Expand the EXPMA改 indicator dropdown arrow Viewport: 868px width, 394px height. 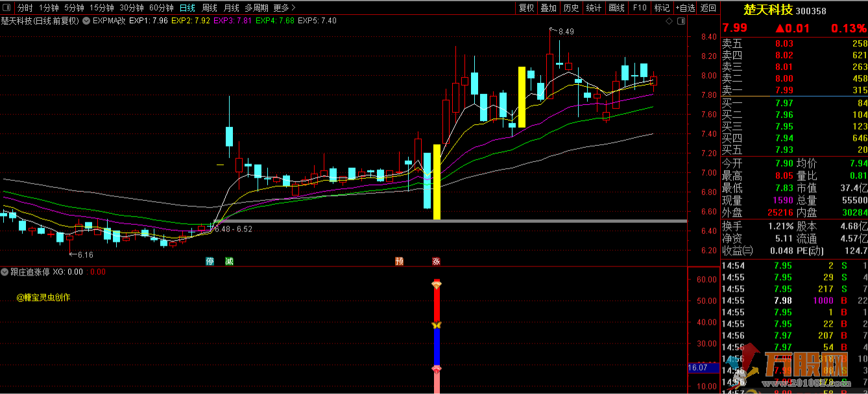coord(87,21)
